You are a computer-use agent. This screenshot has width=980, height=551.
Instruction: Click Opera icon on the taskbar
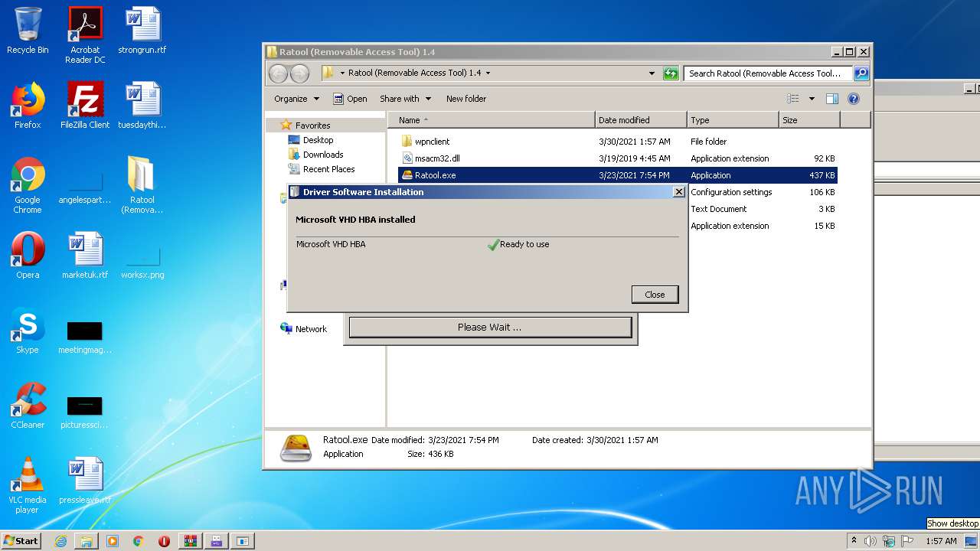click(164, 541)
